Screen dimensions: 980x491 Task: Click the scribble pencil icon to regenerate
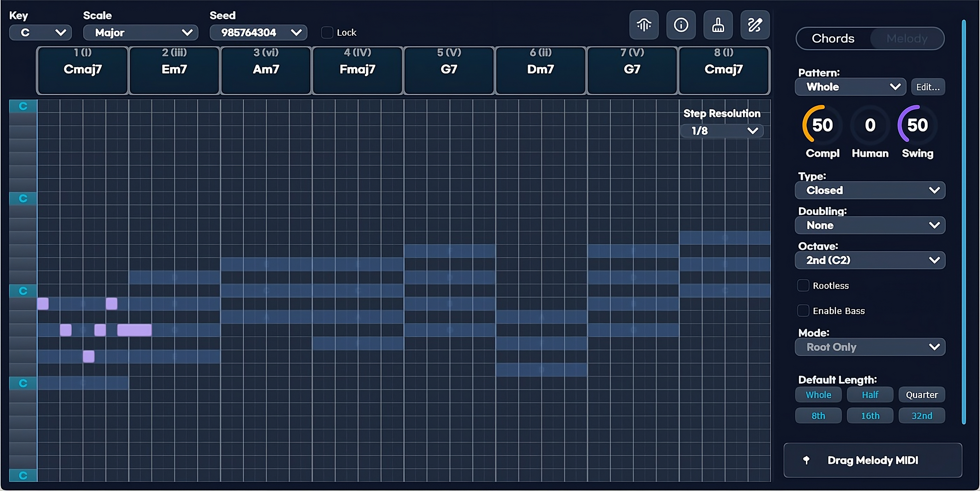coord(755,25)
